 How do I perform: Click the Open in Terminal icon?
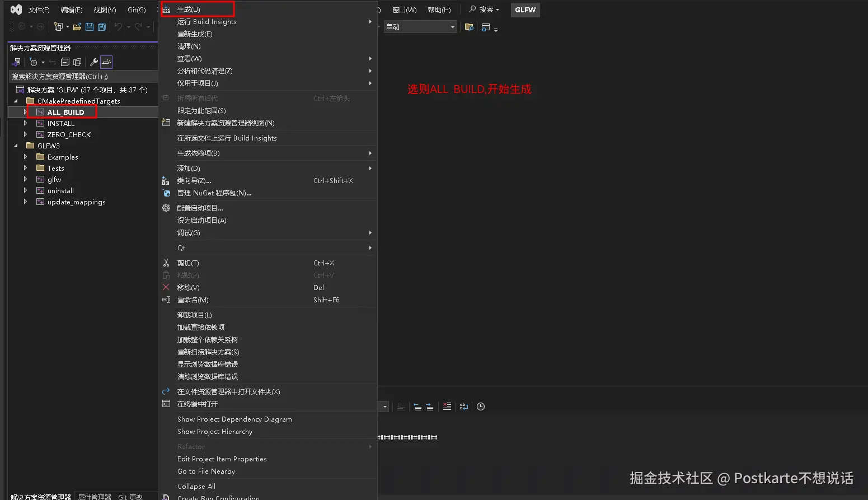pos(166,404)
